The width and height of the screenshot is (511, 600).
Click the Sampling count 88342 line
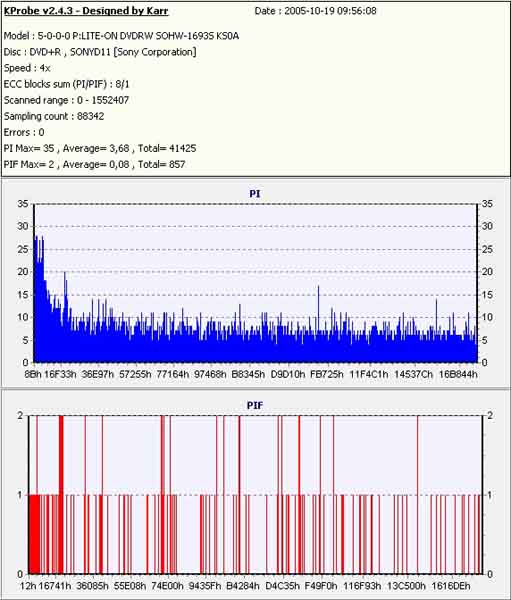click(54, 116)
